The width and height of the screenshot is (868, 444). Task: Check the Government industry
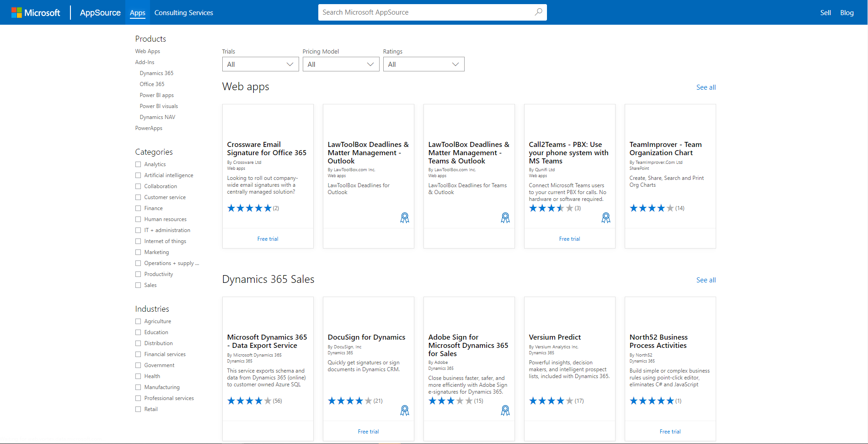coord(138,365)
